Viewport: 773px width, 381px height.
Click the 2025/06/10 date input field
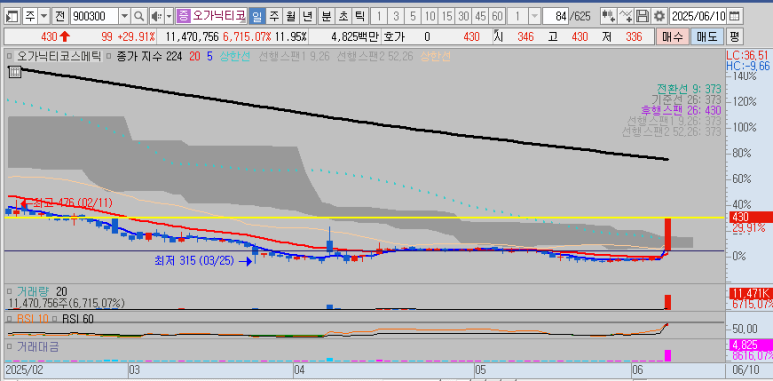[x=698, y=17]
